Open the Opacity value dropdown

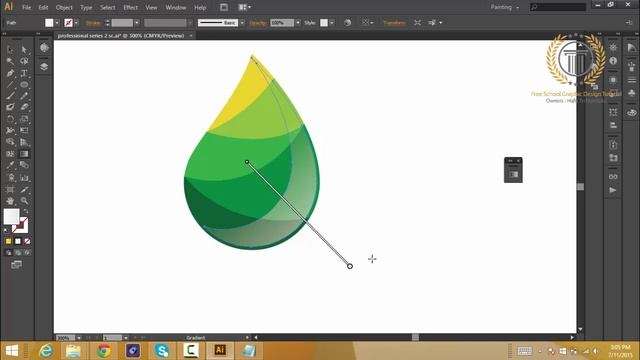tap(298, 23)
